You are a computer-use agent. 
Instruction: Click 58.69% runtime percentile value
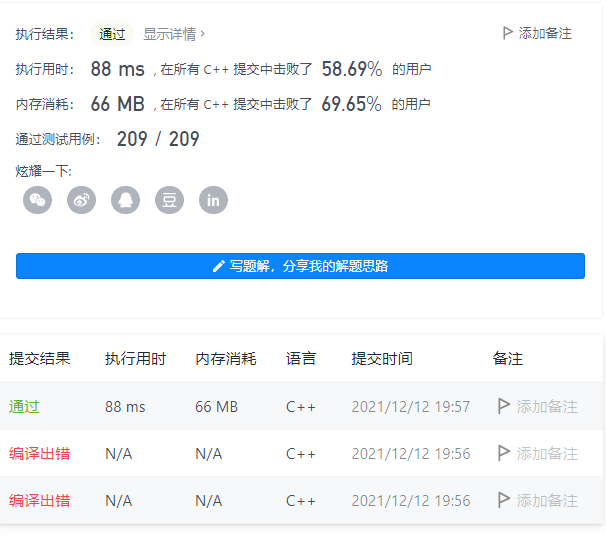coord(352,69)
